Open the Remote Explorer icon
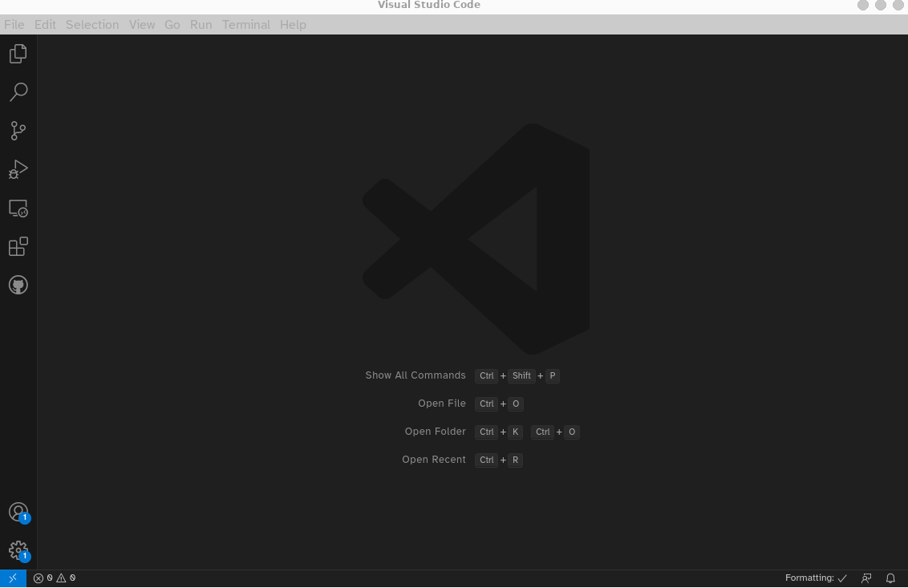Screen dimensions: 908x588 [x=18, y=209]
